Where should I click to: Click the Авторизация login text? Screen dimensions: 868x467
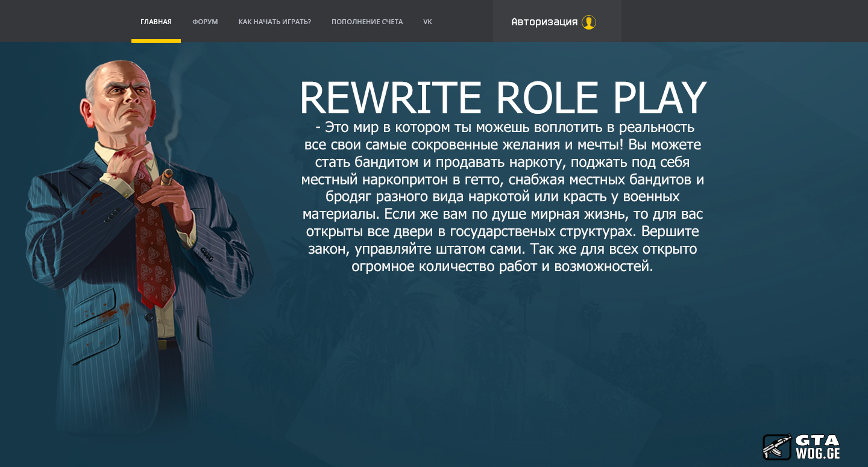[x=544, y=22]
